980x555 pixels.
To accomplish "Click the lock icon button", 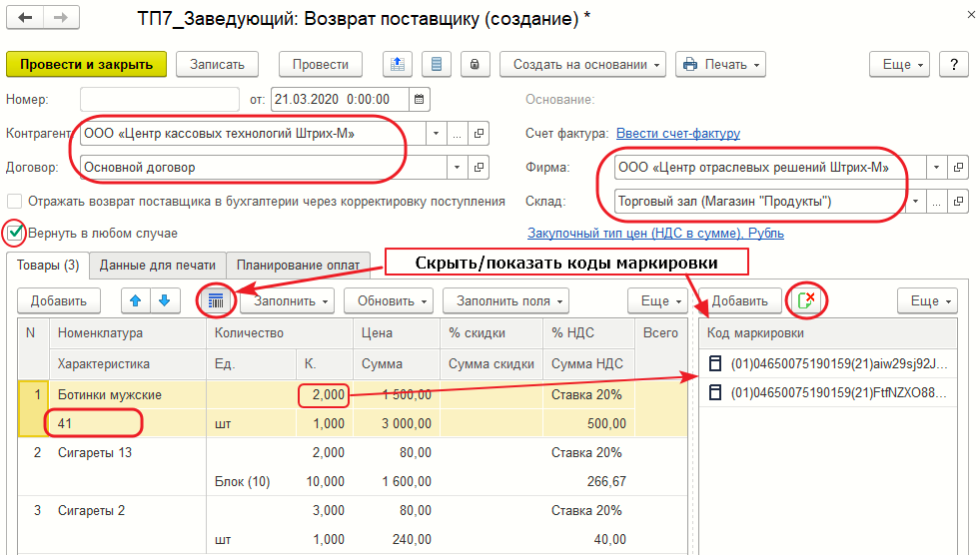I will (475, 64).
